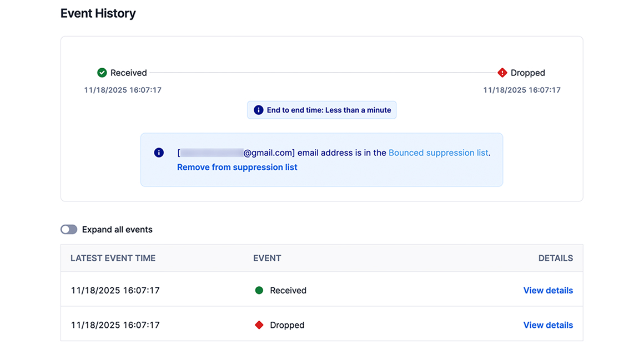Click Remove from suppression list
Screen dimensions: 644x355
237,167
